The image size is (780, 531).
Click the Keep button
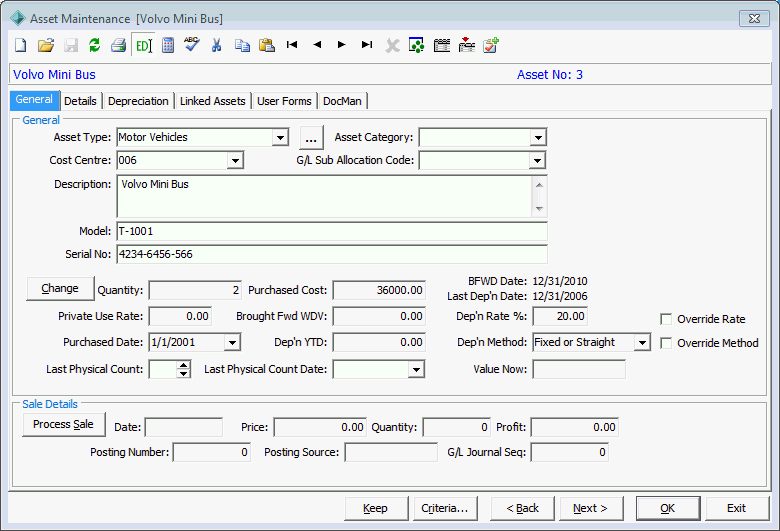coord(376,508)
